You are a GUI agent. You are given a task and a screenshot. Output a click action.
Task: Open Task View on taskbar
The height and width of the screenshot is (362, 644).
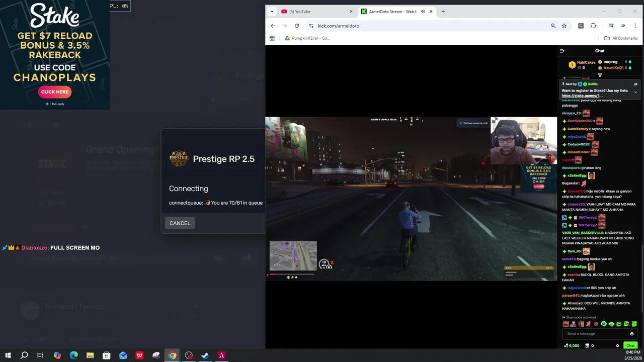[x=40, y=355]
